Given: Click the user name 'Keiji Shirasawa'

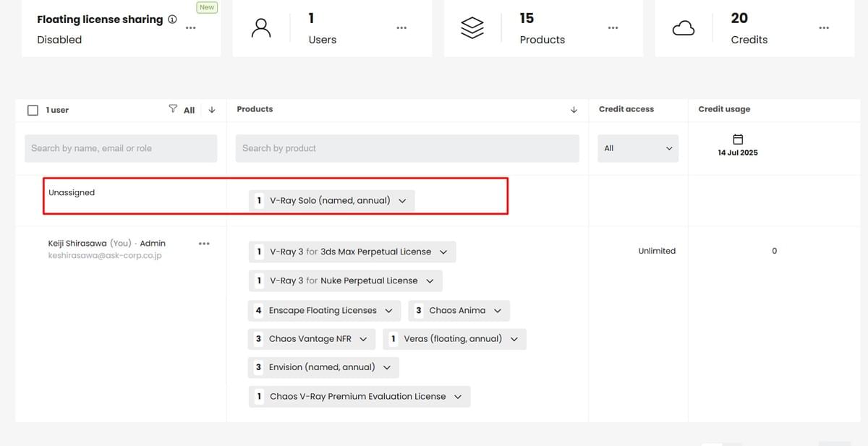Looking at the screenshot, I should tap(77, 244).
